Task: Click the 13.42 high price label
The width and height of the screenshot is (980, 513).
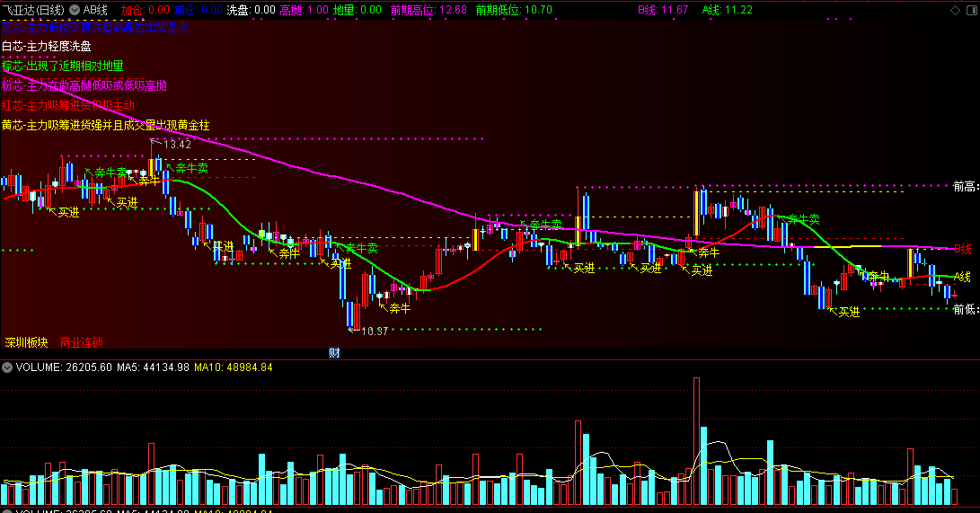Action: pyautogui.click(x=177, y=145)
